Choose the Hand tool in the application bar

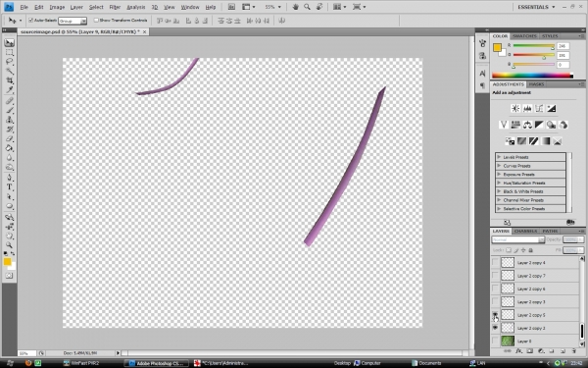pos(296,7)
